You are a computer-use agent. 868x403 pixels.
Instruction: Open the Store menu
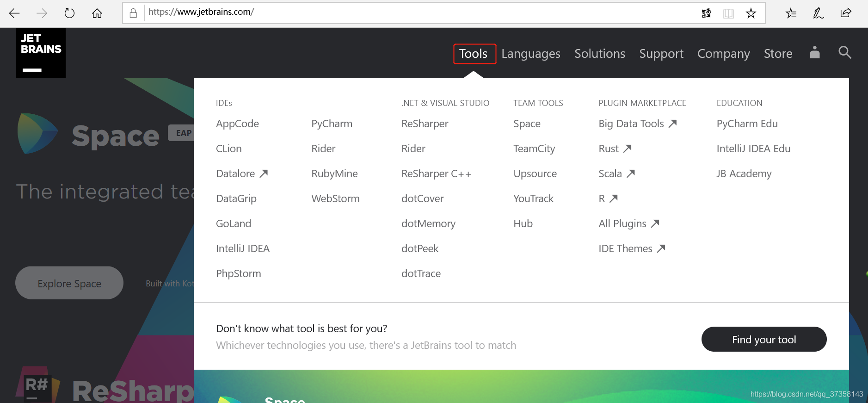[x=778, y=54]
